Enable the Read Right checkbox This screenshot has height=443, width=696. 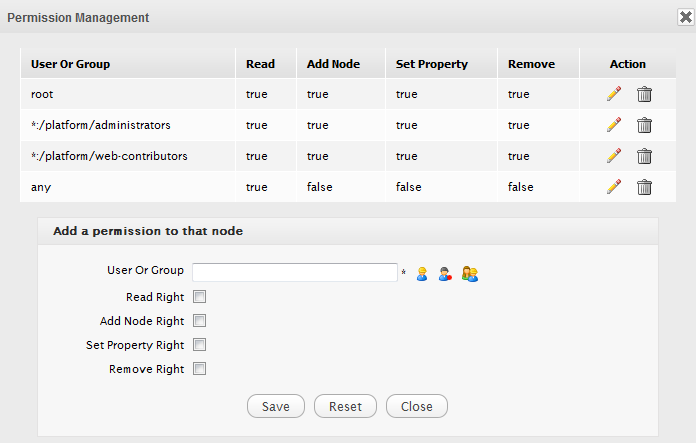[199, 297]
